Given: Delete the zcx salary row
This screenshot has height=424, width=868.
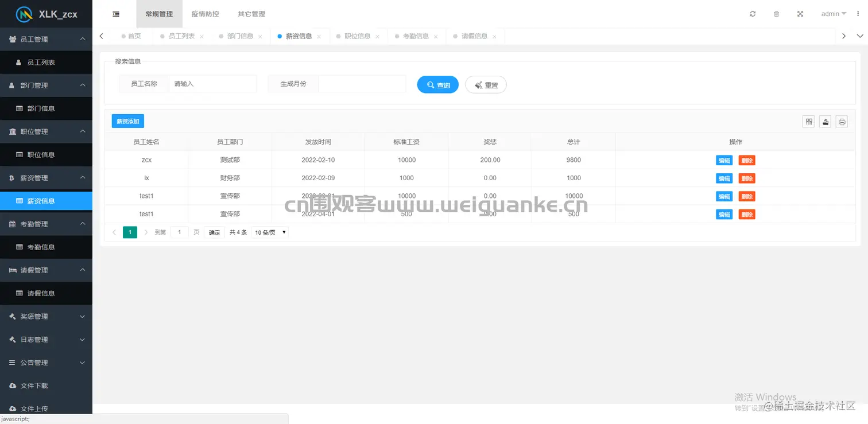Looking at the screenshot, I should click(747, 161).
